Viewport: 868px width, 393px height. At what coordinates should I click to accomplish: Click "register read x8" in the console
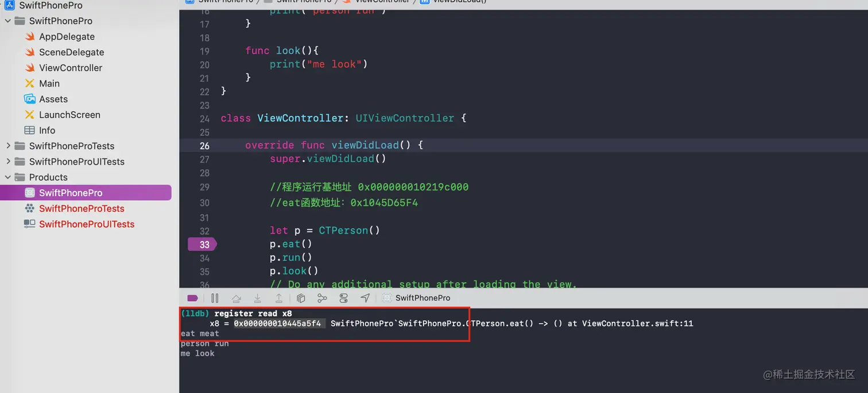[253, 314]
